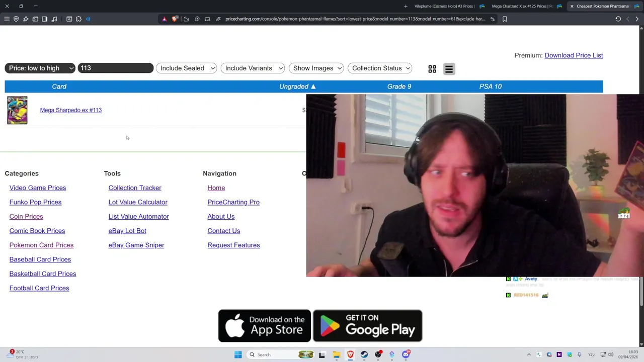Open the Price: low to high sort dropdown
The image size is (644, 362).
coord(40,68)
